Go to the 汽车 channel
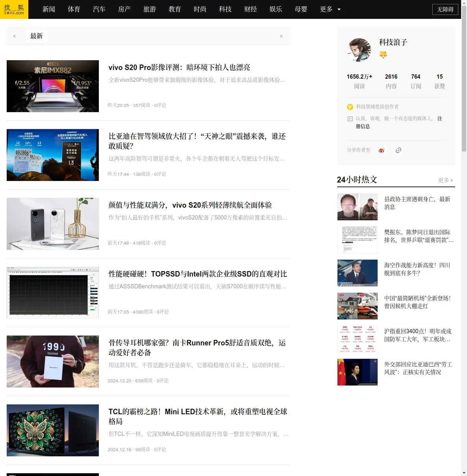 pyautogui.click(x=99, y=9)
